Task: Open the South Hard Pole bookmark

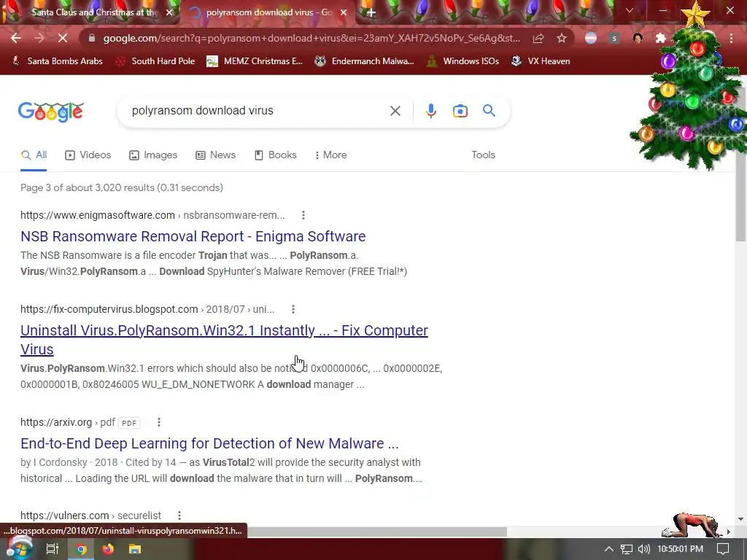Action: point(155,61)
